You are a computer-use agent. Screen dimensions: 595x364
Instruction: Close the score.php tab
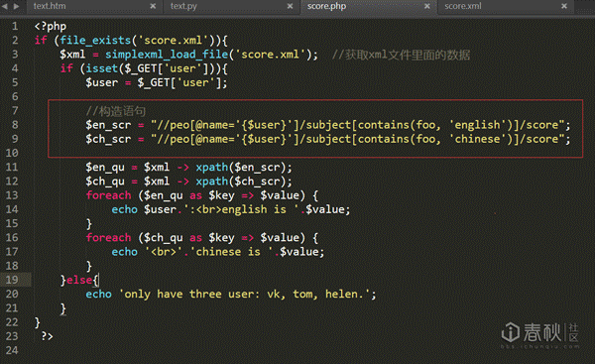click(x=426, y=6)
